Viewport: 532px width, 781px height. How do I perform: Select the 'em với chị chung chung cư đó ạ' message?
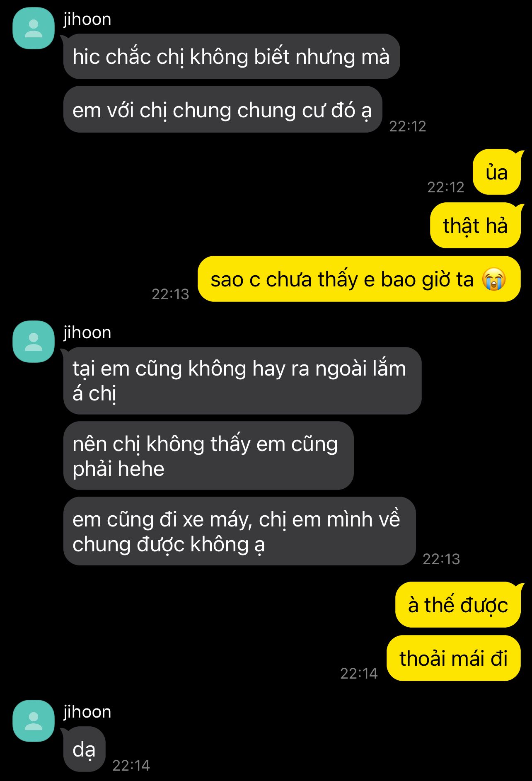[x=222, y=110]
